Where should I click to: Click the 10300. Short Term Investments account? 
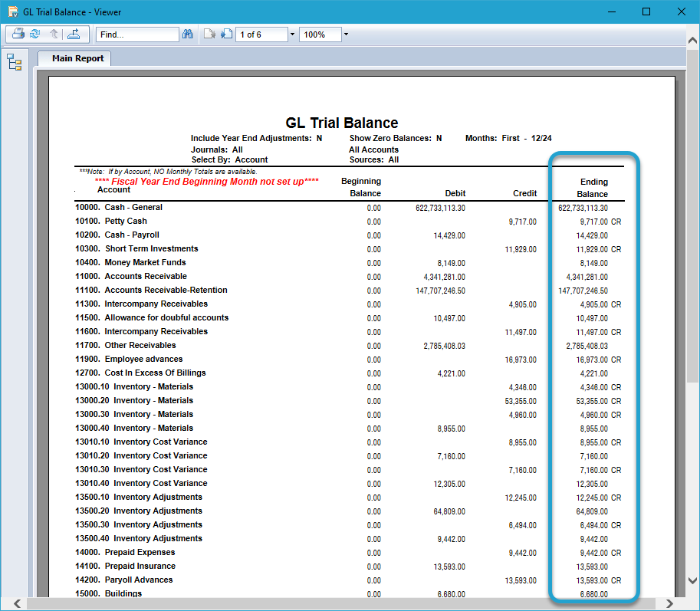[x=136, y=248]
